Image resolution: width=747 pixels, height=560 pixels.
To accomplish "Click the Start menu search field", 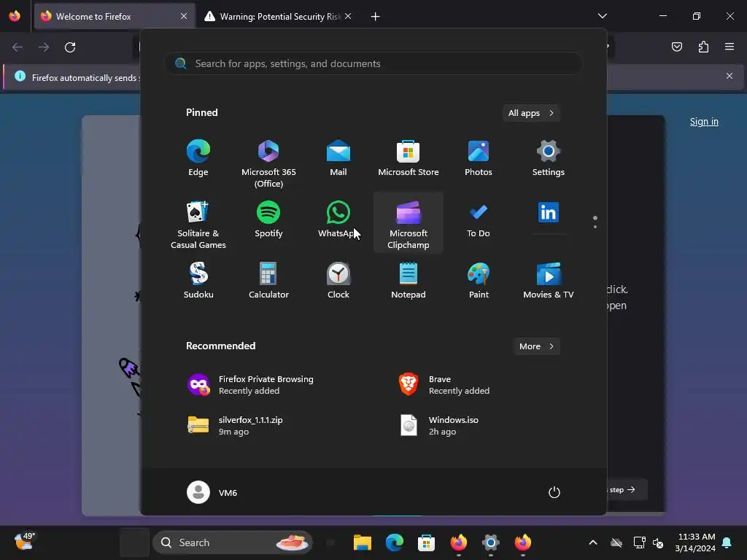I will (373, 63).
